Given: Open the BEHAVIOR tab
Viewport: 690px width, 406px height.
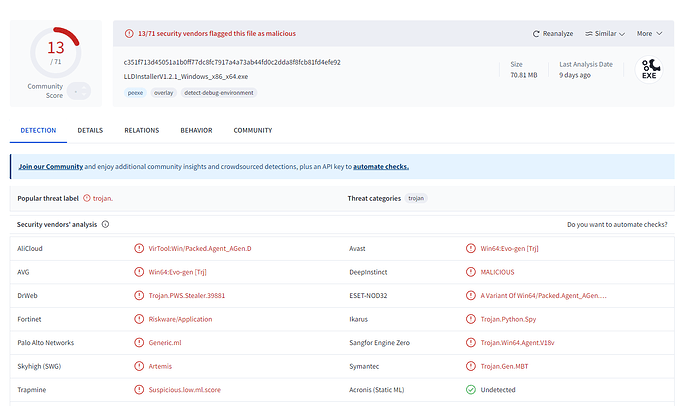Looking at the screenshot, I should [196, 131].
